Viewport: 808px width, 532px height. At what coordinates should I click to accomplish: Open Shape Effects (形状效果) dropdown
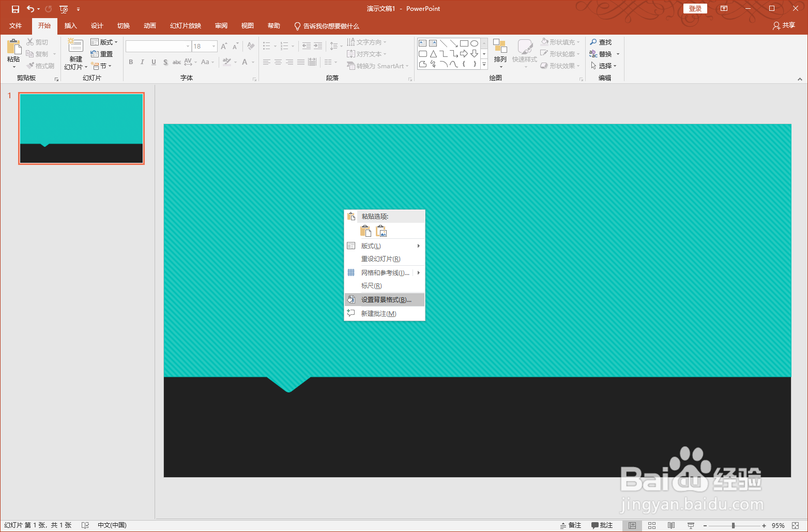(x=560, y=66)
